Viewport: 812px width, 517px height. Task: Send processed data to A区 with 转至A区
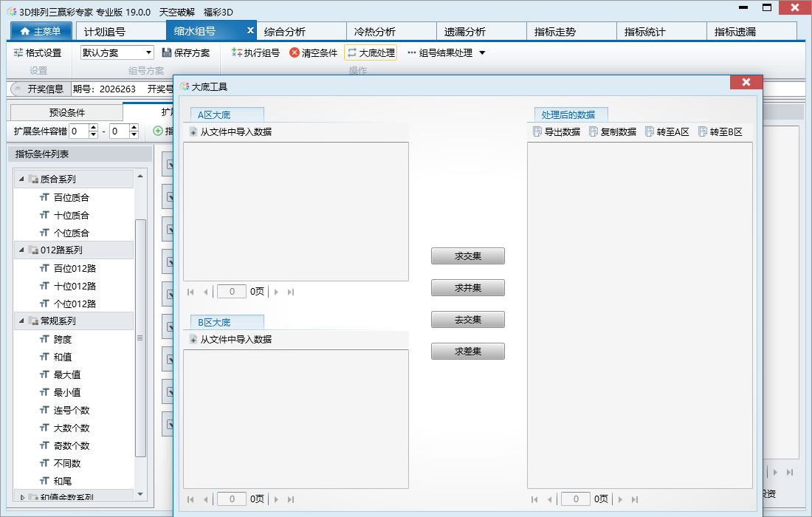pyautogui.click(x=667, y=132)
